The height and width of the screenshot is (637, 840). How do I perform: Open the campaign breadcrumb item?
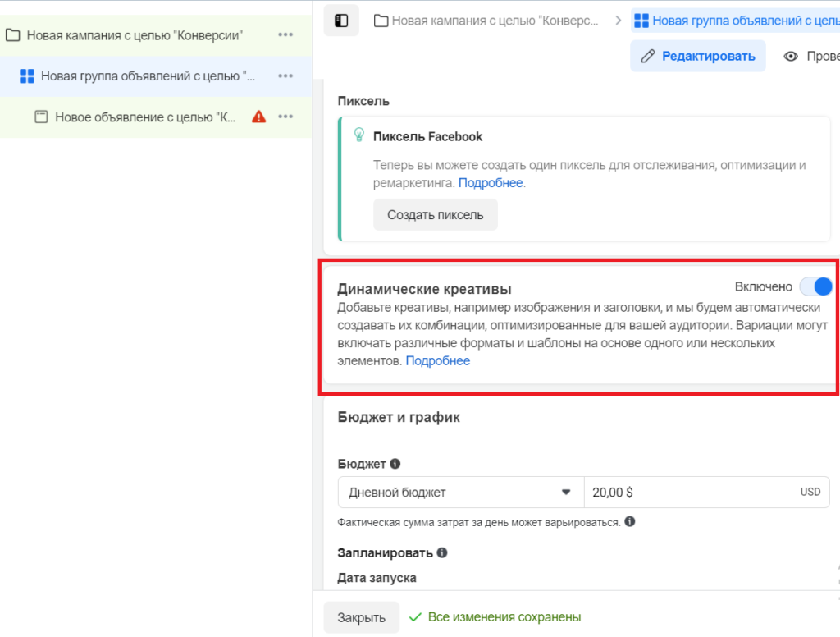point(486,21)
